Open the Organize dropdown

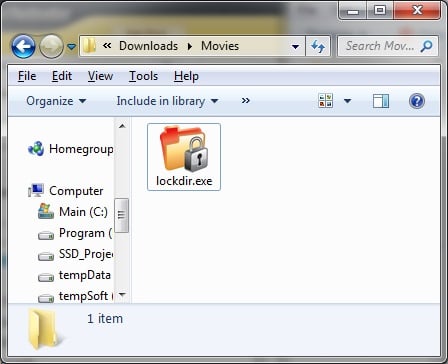[x=56, y=101]
